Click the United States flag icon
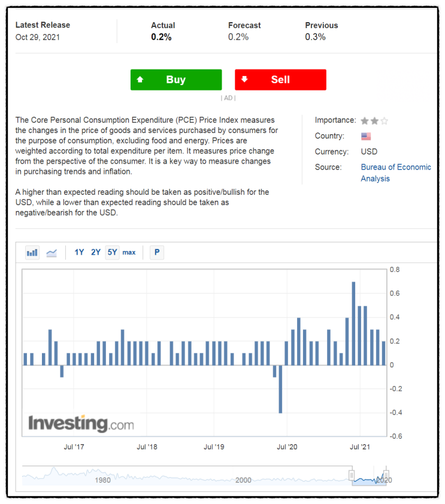 pos(366,136)
